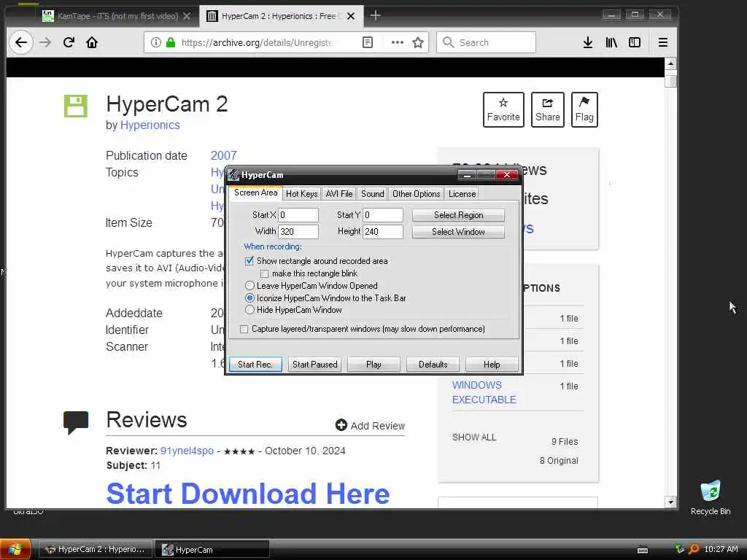This screenshot has height=560, width=747.
Task: Open the Firefox downloads arrow
Action: pyautogui.click(x=588, y=42)
